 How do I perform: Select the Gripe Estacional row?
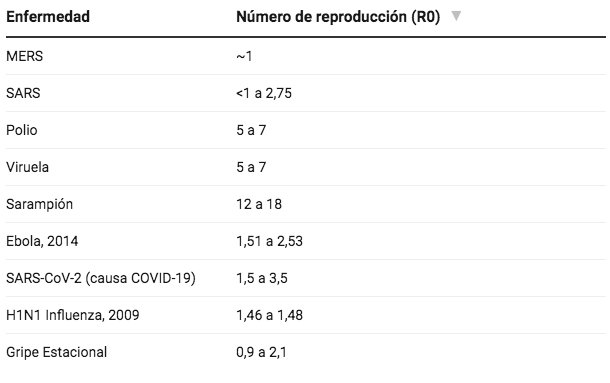pos(306,352)
